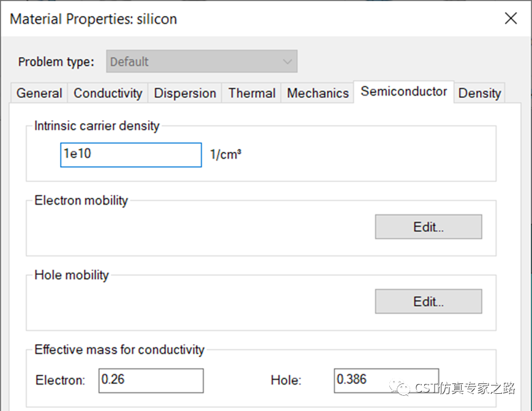
Task: Edit the Hole mobility settings
Action: [429, 301]
